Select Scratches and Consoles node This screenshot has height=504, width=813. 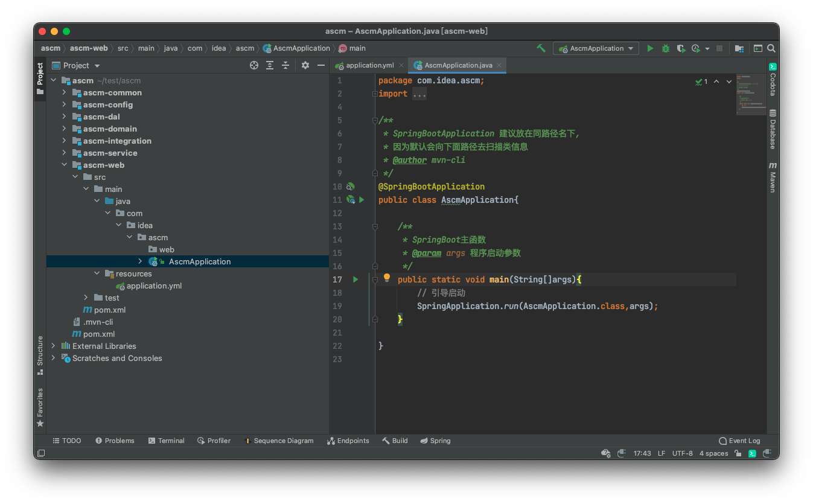(117, 358)
